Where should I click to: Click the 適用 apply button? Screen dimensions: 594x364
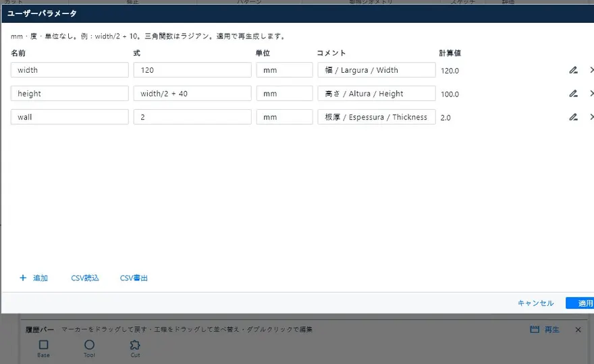[x=580, y=303]
